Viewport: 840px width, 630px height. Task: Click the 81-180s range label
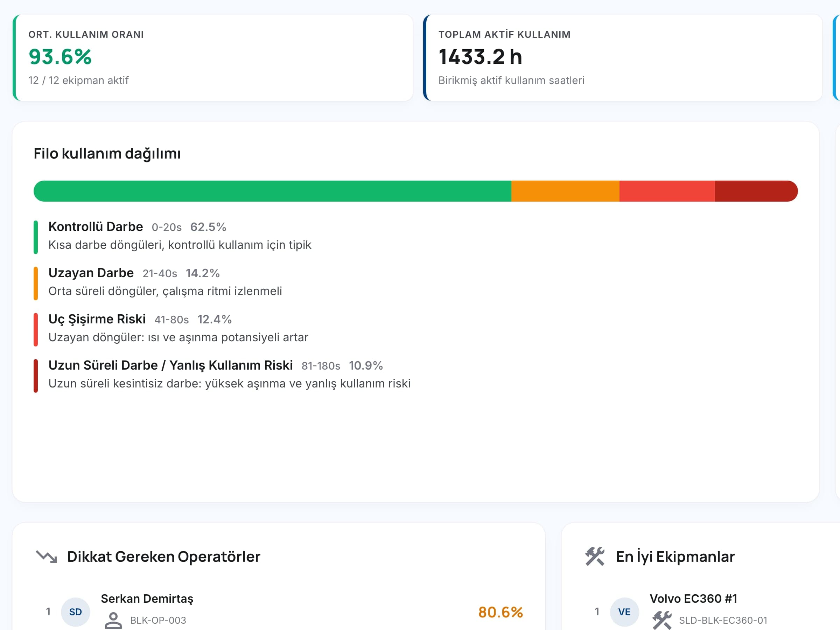pos(321,366)
